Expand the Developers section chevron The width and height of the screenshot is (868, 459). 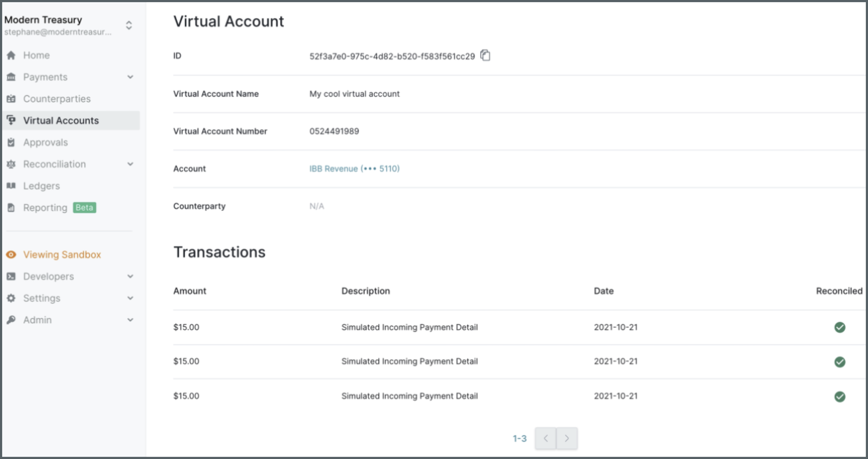click(x=130, y=276)
